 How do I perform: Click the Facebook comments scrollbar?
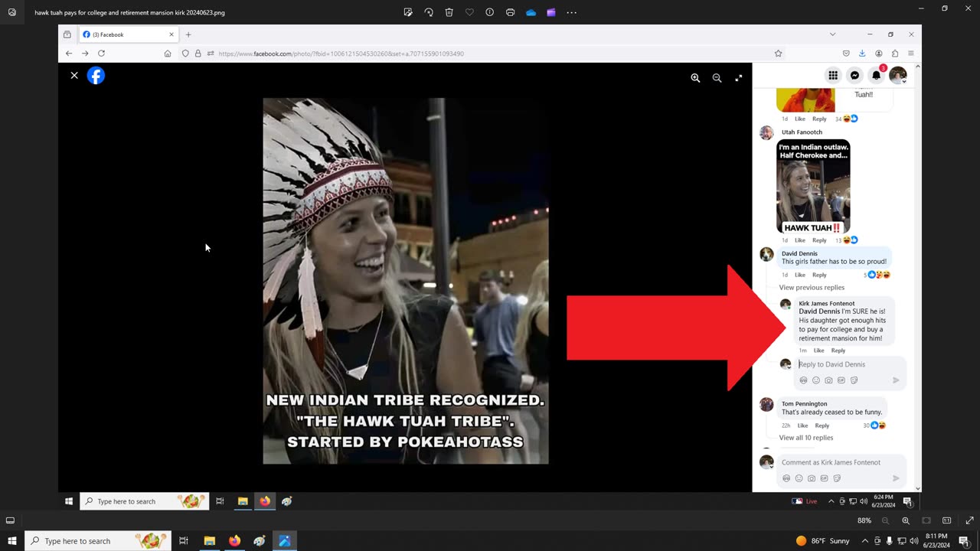(917, 277)
